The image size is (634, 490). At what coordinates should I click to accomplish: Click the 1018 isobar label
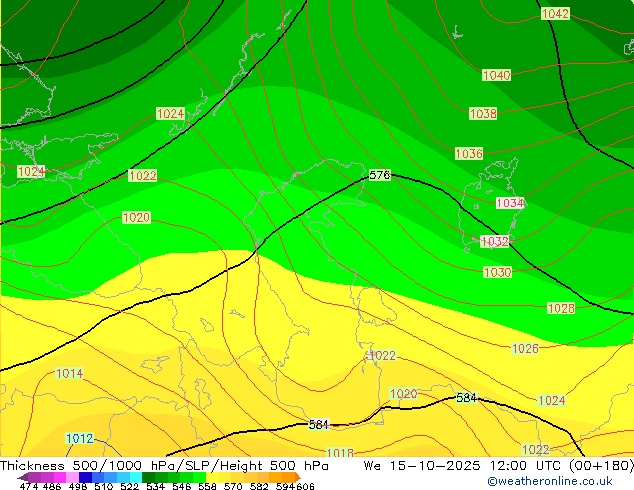[x=340, y=452]
